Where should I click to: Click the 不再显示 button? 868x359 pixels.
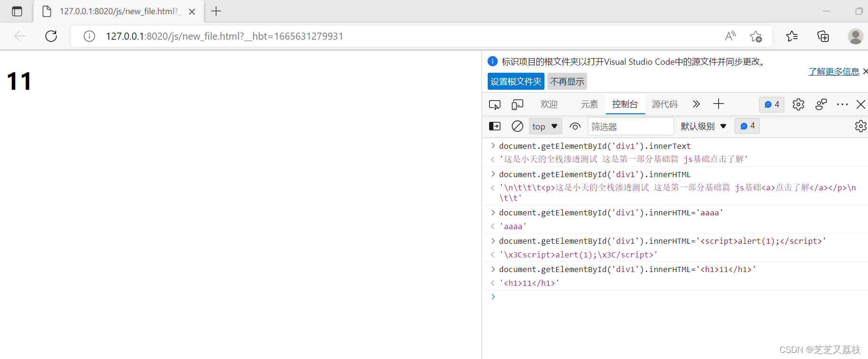(x=567, y=81)
